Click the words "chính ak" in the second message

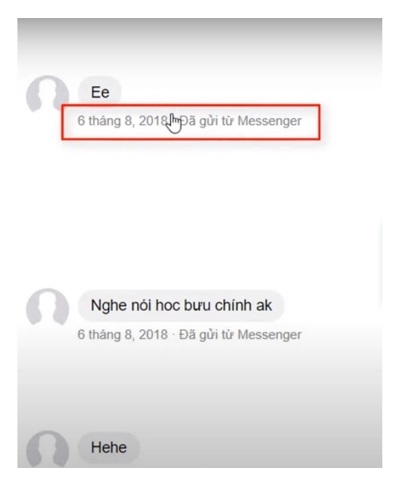[243, 305]
